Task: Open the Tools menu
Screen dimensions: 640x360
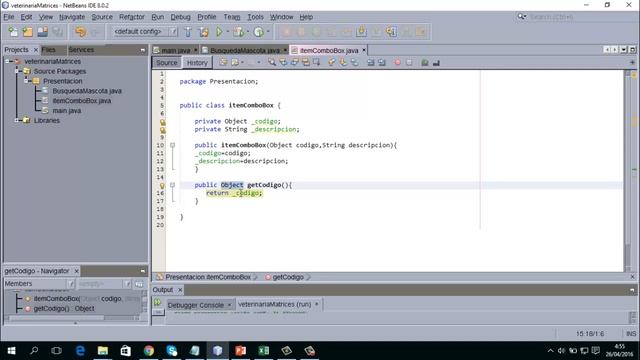Action: click(x=256, y=17)
